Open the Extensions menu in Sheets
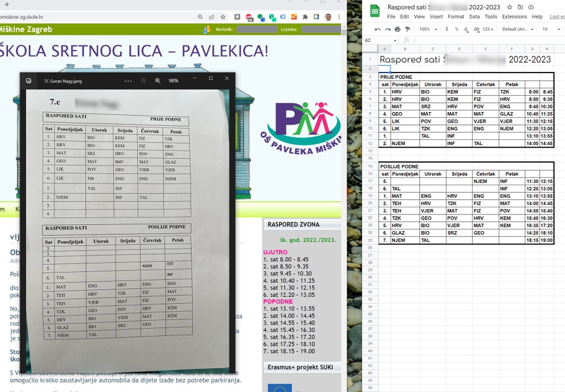This screenshot has height=392, width=565. coord(514,17)
